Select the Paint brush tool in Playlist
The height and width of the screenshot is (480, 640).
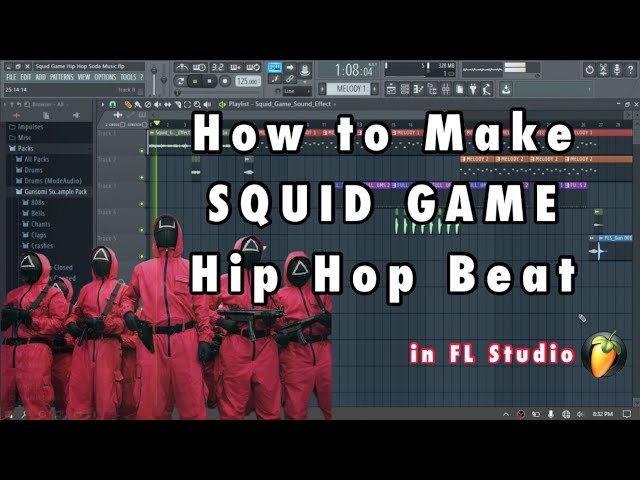(138, 105)
